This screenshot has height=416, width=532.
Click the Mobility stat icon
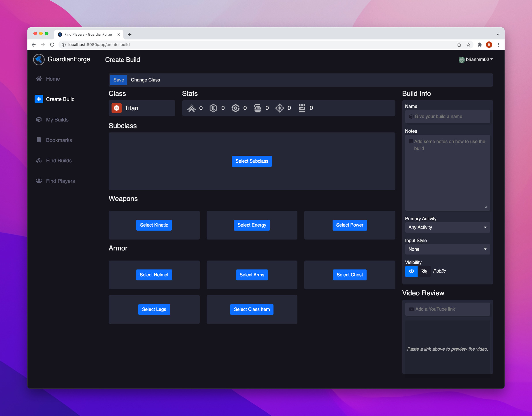point(191,108)
